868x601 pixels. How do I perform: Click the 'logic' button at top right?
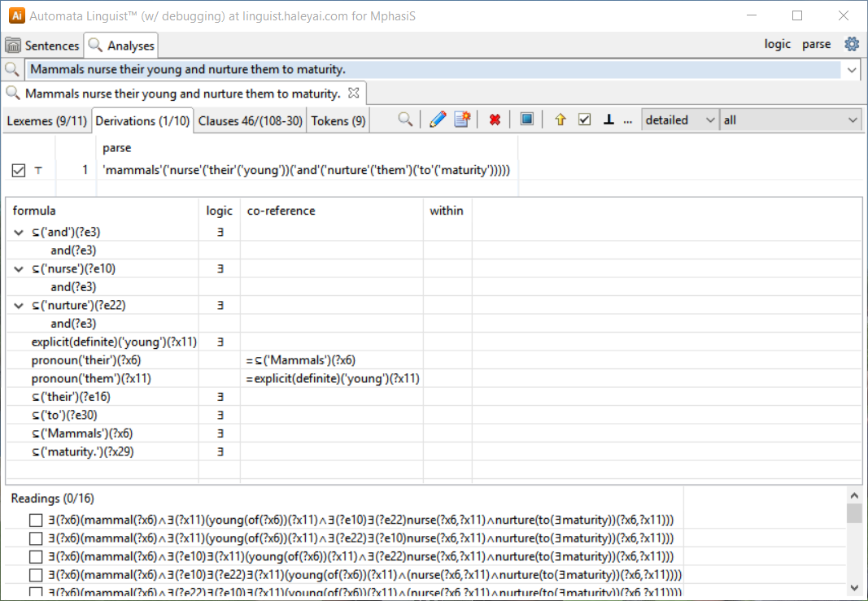777,44
